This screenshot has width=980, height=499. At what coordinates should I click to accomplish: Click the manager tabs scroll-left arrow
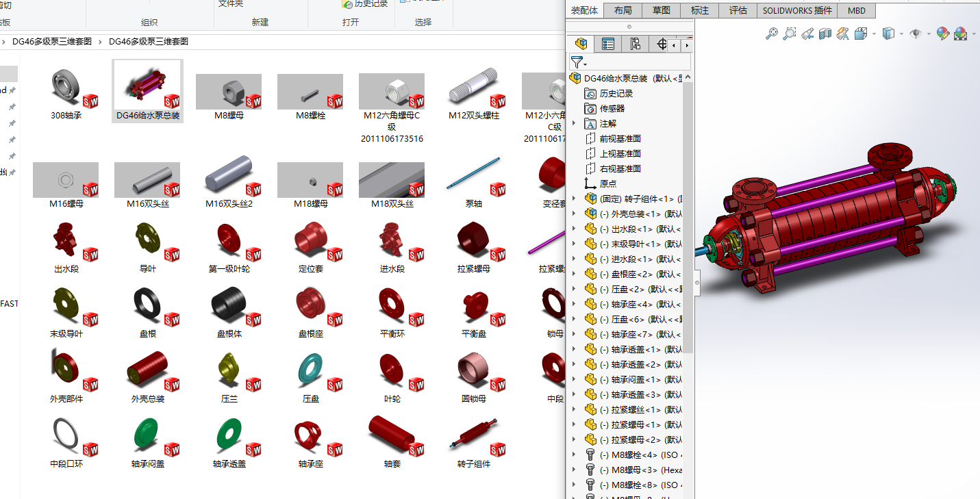pyautogui.click(x=674, y=44)
